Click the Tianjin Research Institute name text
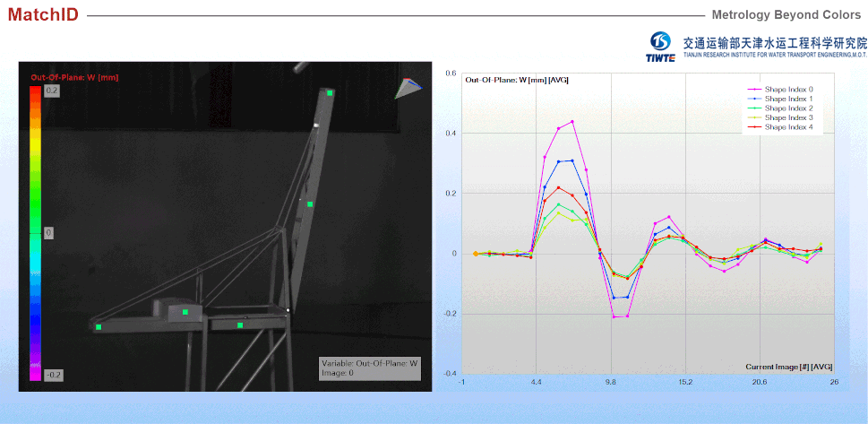868x424 pixels. [x=776, y=48]
